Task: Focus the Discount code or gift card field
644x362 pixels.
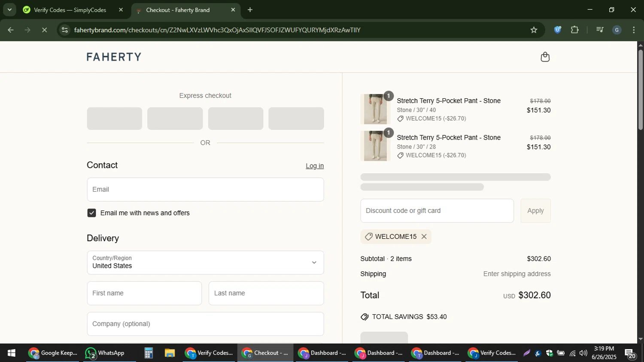Action: click(437, 211)
